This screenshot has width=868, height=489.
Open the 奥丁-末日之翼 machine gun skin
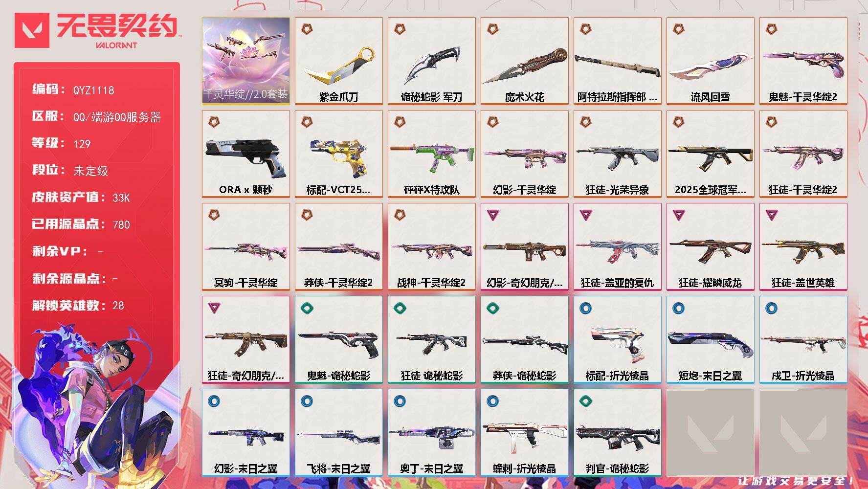(x=431, y=433)
